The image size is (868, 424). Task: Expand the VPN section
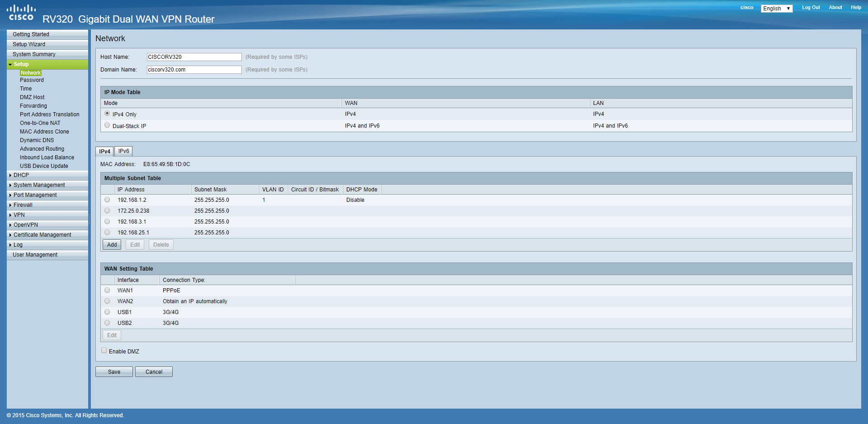pos(19,214)
